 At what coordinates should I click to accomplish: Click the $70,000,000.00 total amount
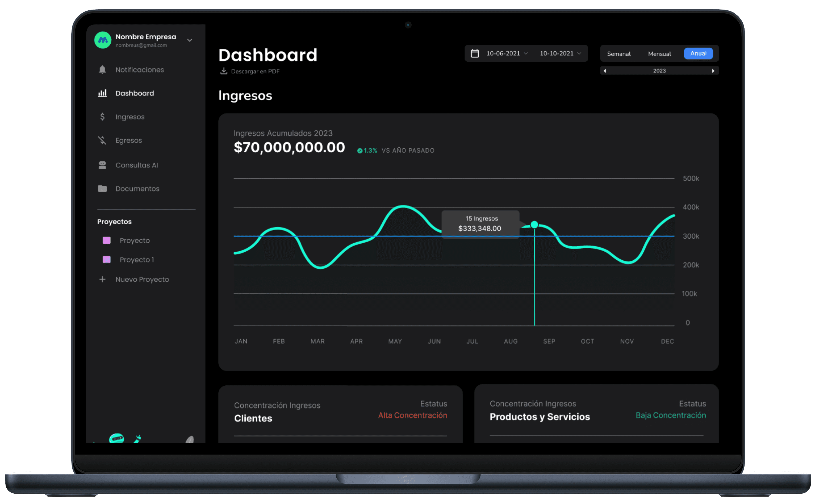(x=289, y=147)
